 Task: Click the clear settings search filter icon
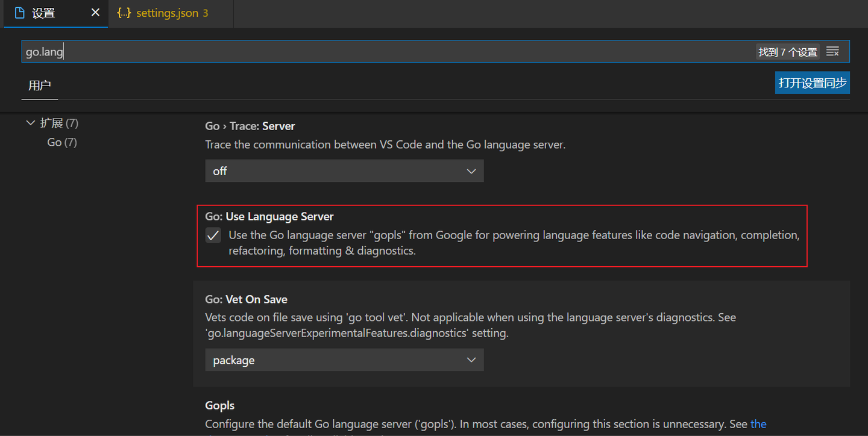[833, 51]
